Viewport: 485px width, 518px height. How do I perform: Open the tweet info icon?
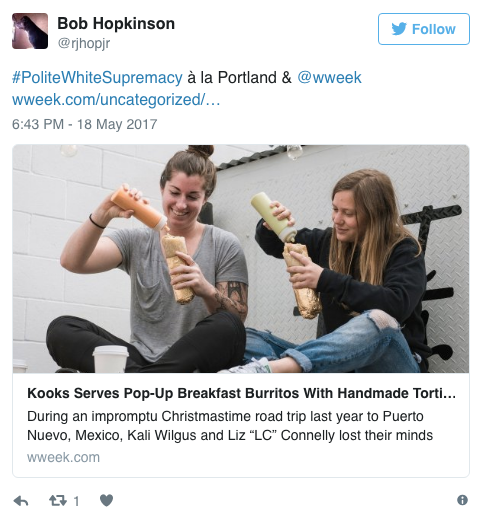coord(462,500)
